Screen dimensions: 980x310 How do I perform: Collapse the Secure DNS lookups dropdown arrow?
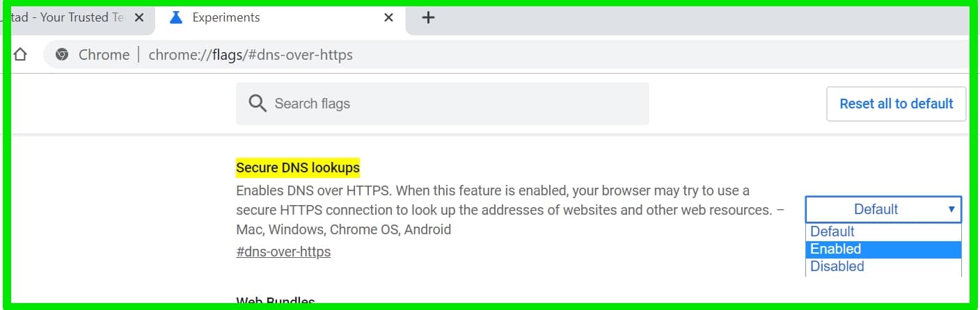pos(951,209)
